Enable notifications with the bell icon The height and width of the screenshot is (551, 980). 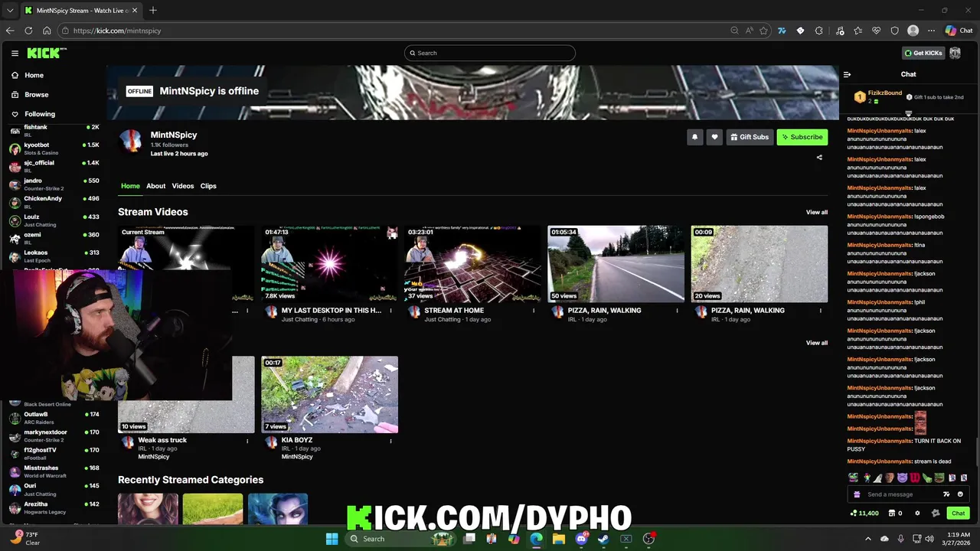pyautogui.click(x=694, y=137)
